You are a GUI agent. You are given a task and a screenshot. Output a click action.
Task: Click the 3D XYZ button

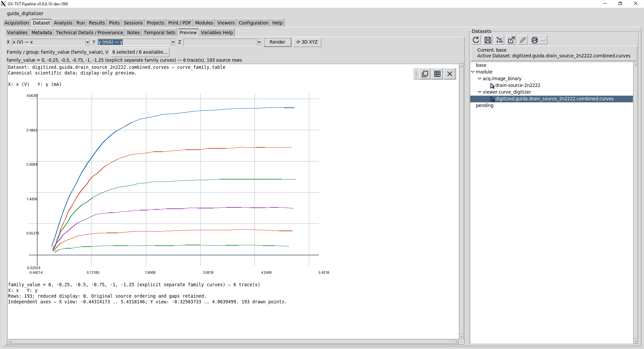(307, 42)
